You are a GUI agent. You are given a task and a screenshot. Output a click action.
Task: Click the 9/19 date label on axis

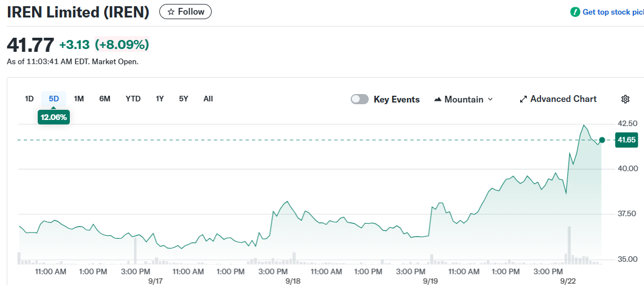(x=430, y=281)
